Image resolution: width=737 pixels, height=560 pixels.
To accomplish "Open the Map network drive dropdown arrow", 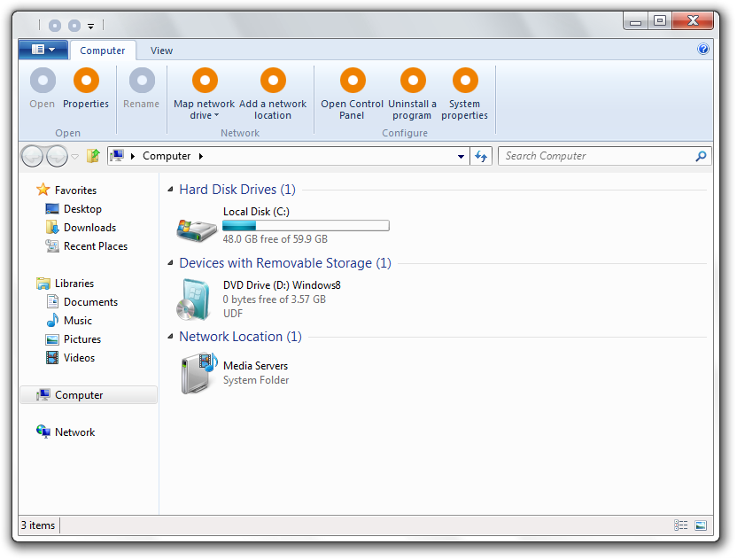I will (x=217, y=115).
